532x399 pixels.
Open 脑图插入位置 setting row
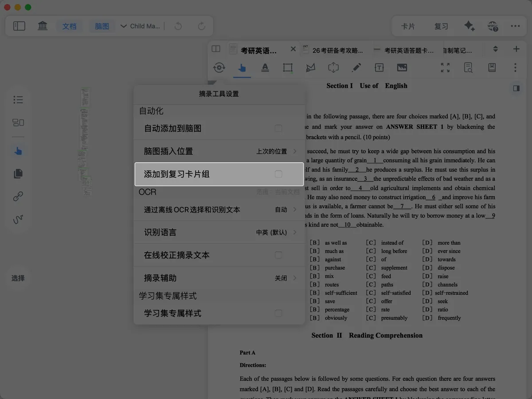(x=219, y=151)
